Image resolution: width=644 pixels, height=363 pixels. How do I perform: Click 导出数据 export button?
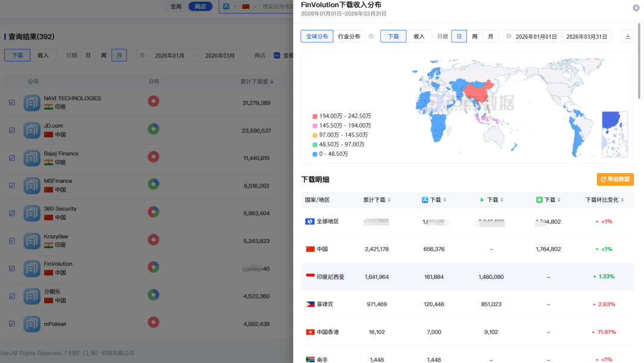615,179
